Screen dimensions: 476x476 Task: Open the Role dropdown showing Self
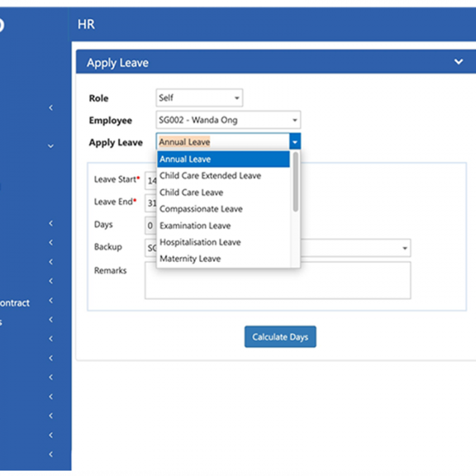pos(199,98)
